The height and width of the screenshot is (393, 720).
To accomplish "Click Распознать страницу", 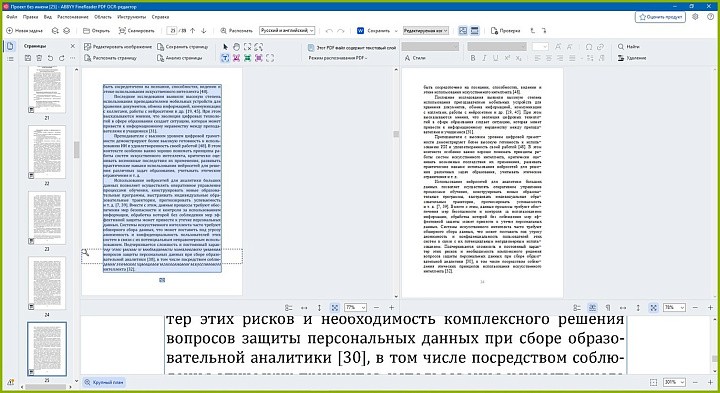I will coord(111,58).
